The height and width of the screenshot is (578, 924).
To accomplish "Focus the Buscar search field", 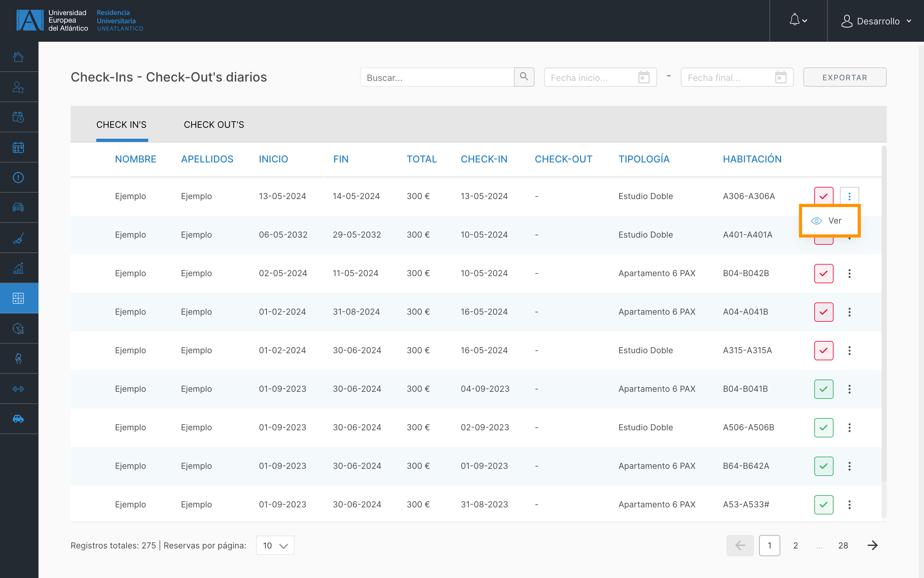I will point(437,77).
